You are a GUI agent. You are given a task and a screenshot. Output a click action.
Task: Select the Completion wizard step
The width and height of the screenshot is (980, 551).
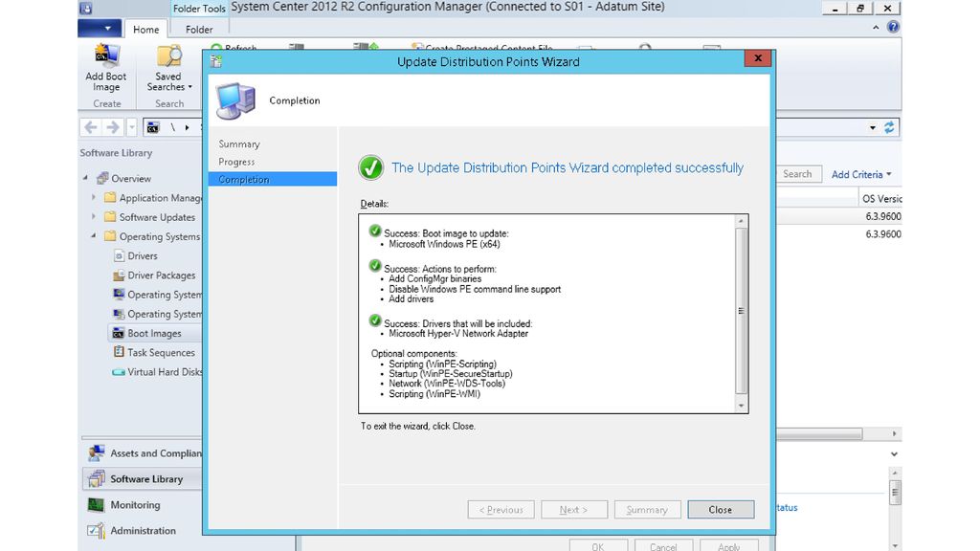point(273,179)
